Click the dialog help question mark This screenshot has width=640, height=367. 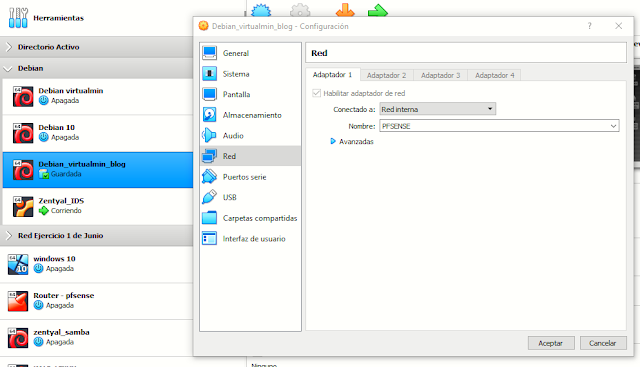tap(589, 26)
